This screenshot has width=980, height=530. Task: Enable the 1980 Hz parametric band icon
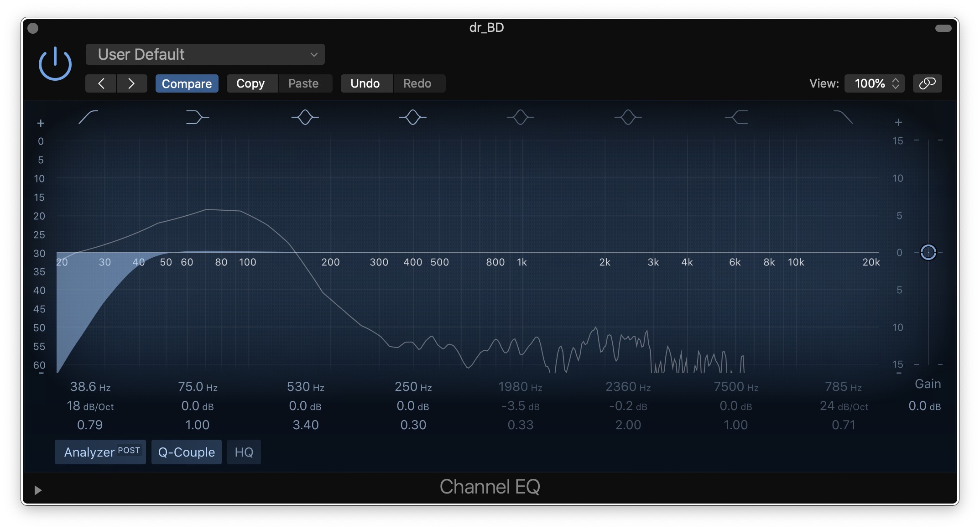tap(520, 117)
